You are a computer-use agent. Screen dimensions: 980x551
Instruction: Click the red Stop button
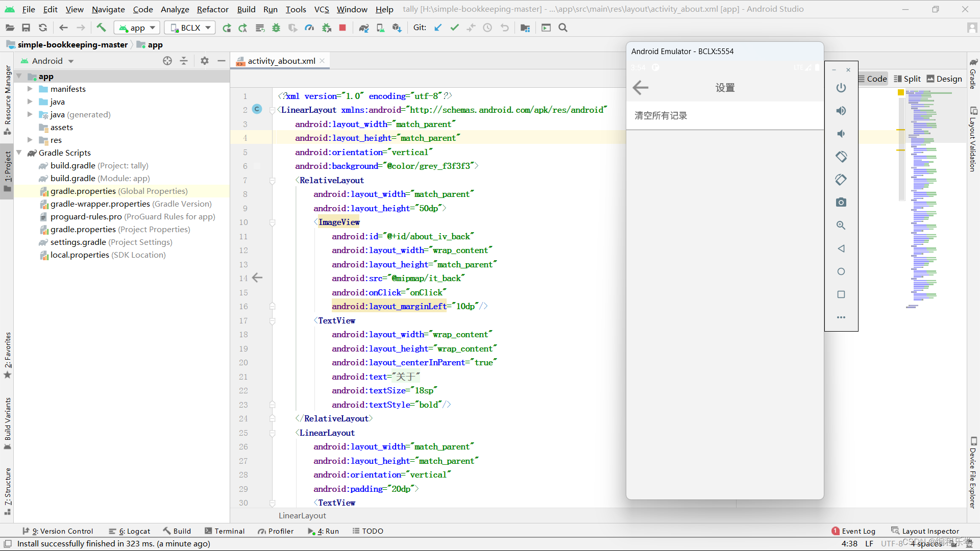click(x=342, y=28)
